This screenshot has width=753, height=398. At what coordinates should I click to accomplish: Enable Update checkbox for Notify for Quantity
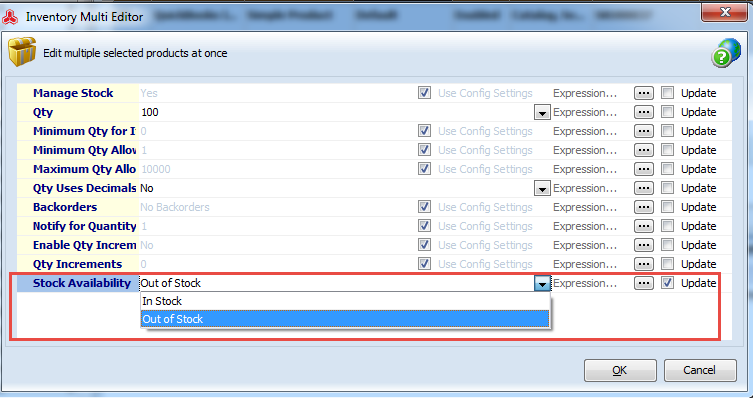pos(667,226)
